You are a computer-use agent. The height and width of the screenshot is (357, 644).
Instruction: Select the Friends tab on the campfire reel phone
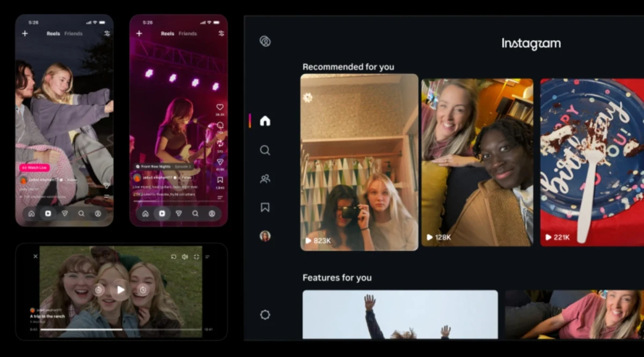[74, 33]
